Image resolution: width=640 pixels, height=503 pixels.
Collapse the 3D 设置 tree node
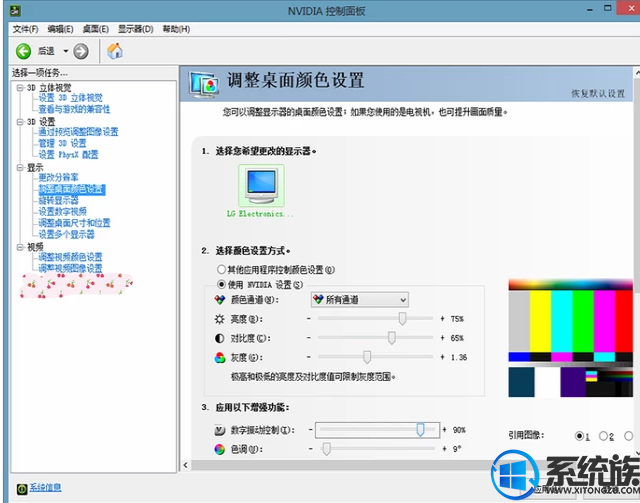[20, 122]
